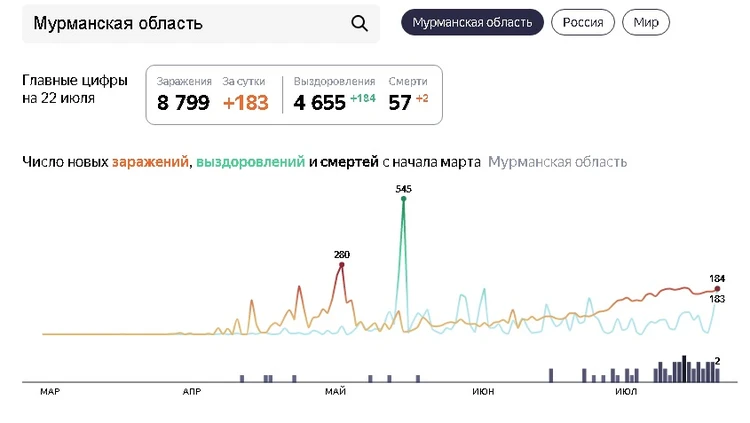The image size is (750, 423).
Task: Click the deaths count 57
Action: coord(400,102)
